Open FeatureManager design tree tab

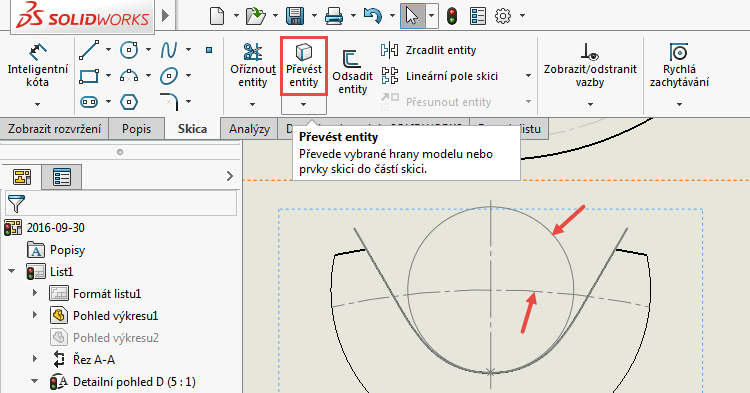pos(22,177)
